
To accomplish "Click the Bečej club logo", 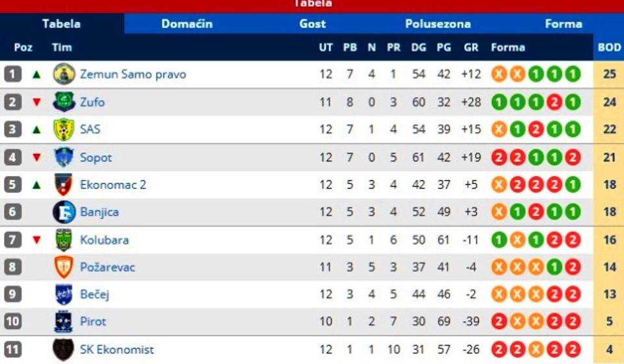I will point(64,294).
